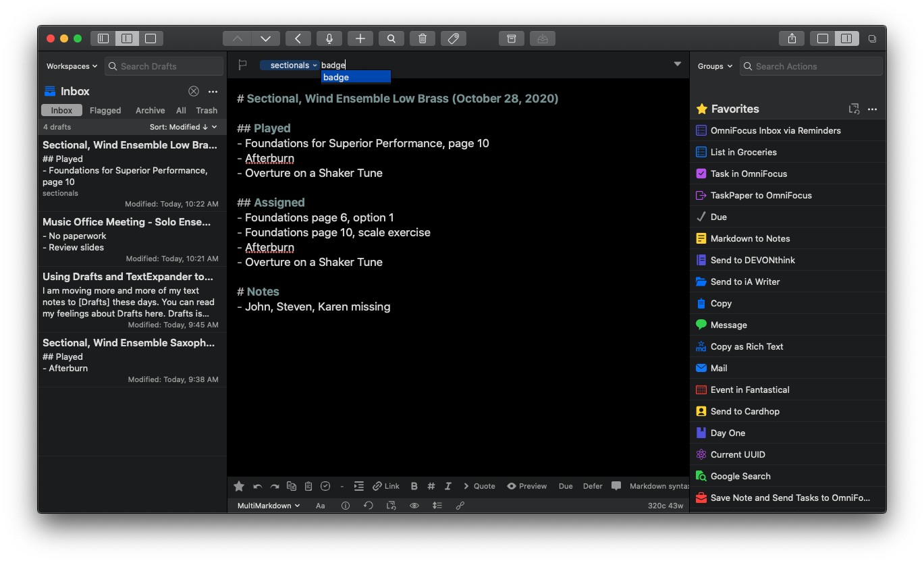Viewport: 924px width, 563px height.
Task: Create a new draft with plus button
Action: pyautogui.click(x=360, y=38)
